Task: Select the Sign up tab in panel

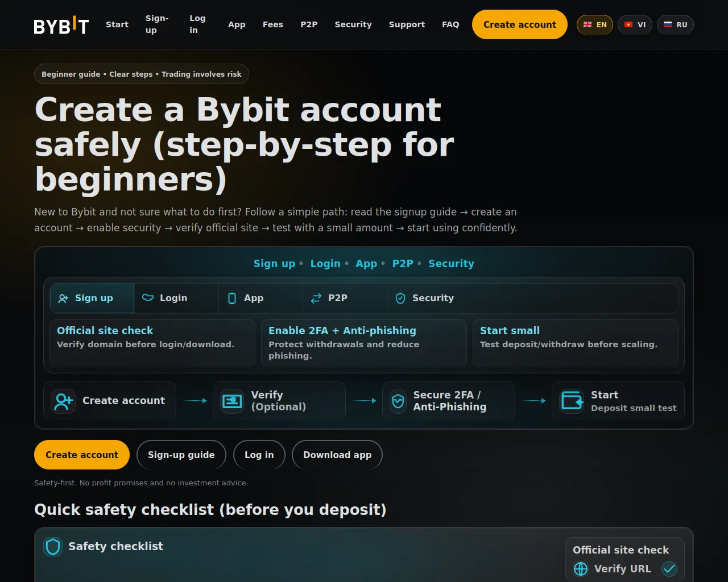Action: point(92,298)
